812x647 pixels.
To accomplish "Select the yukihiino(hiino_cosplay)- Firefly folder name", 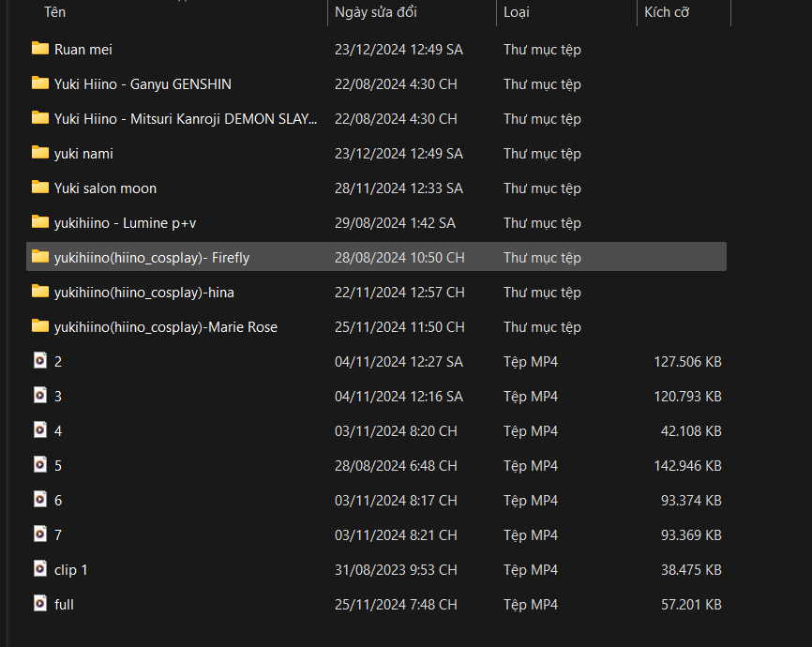I will tap(152, 257).
